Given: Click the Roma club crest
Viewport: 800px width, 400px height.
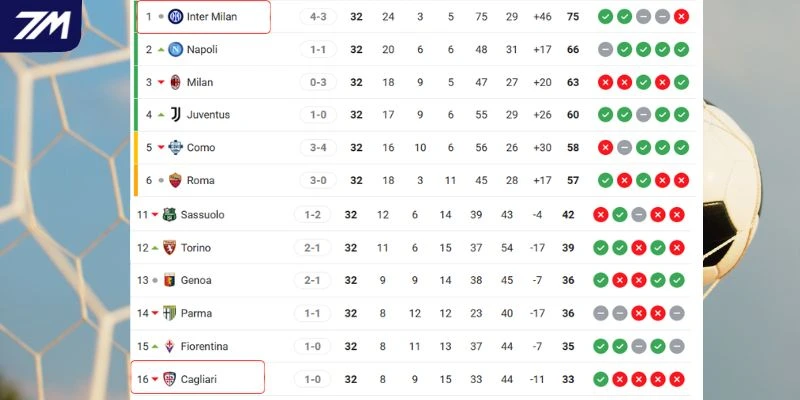Looking at the screenshot, I should 176,181.
